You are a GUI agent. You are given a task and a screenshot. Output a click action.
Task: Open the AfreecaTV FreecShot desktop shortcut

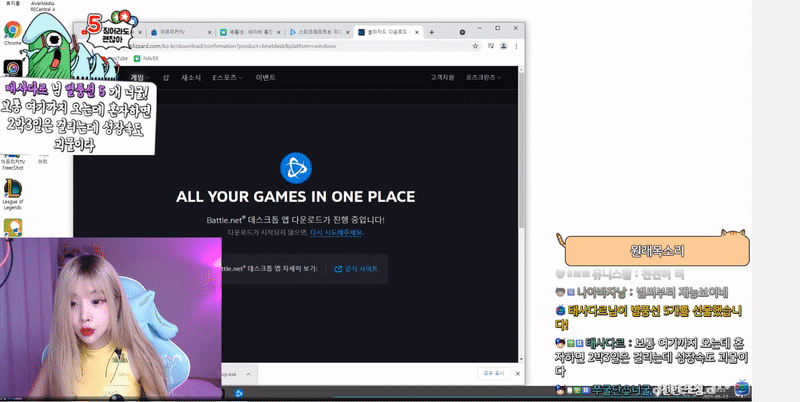coord(13,164)
